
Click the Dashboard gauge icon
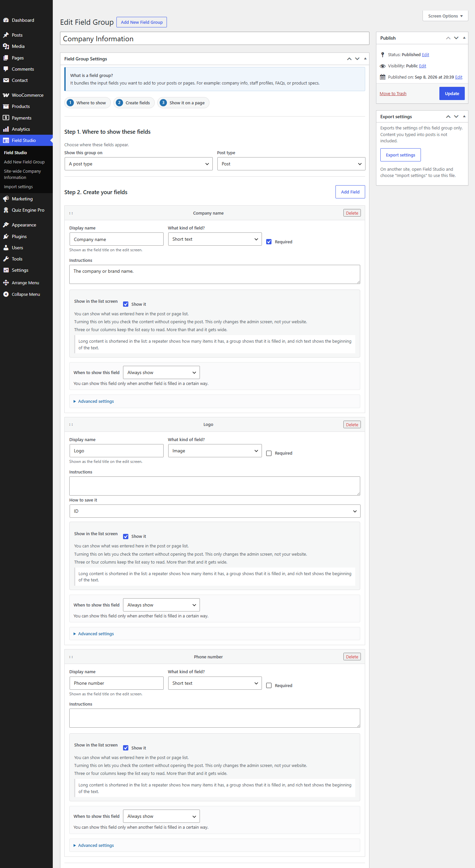click(6, 20)
